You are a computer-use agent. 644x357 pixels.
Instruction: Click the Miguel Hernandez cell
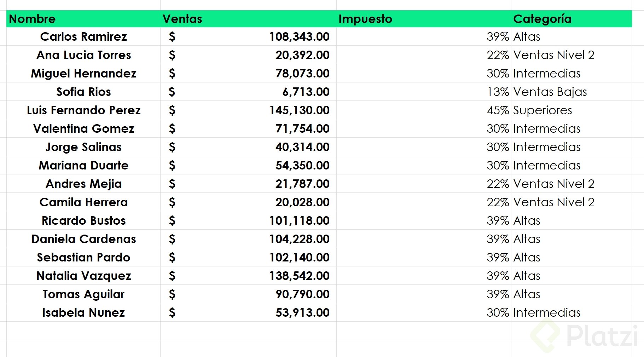83,73
